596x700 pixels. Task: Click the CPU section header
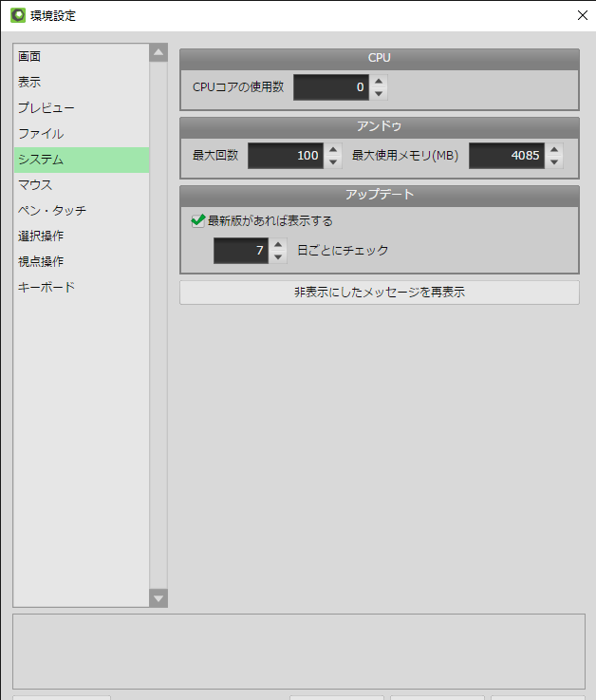click(380, 58)
